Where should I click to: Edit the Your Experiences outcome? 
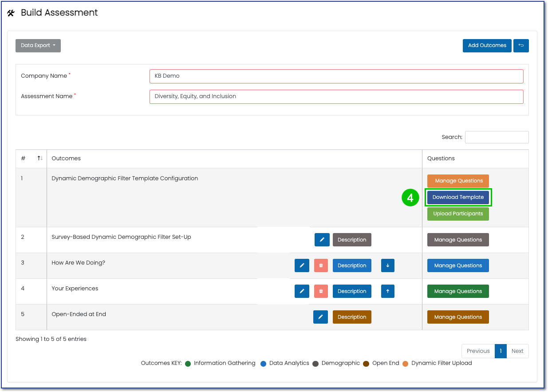coord(302,291)
